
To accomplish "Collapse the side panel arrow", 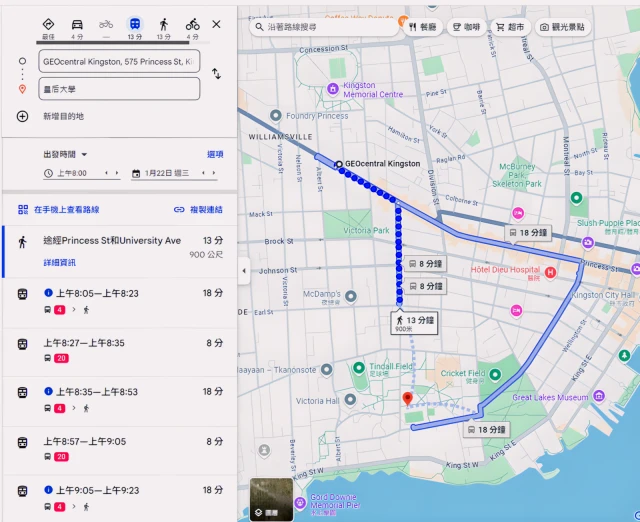I will point(244,271).
